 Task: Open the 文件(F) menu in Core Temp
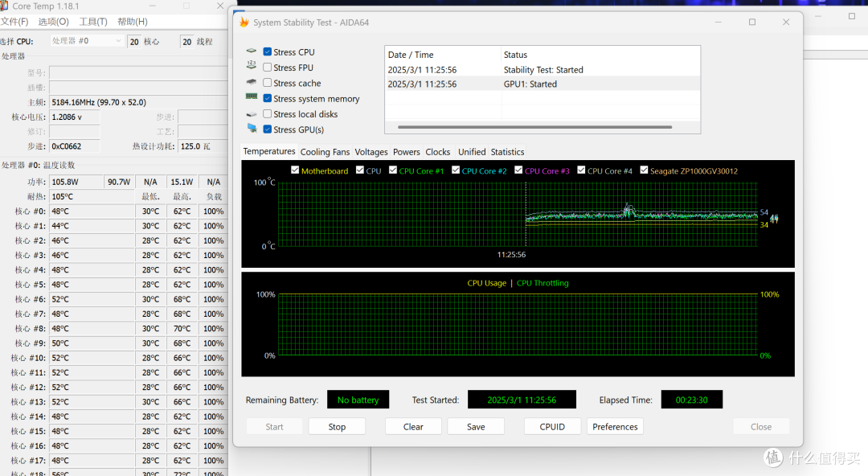tap(14, 22)
